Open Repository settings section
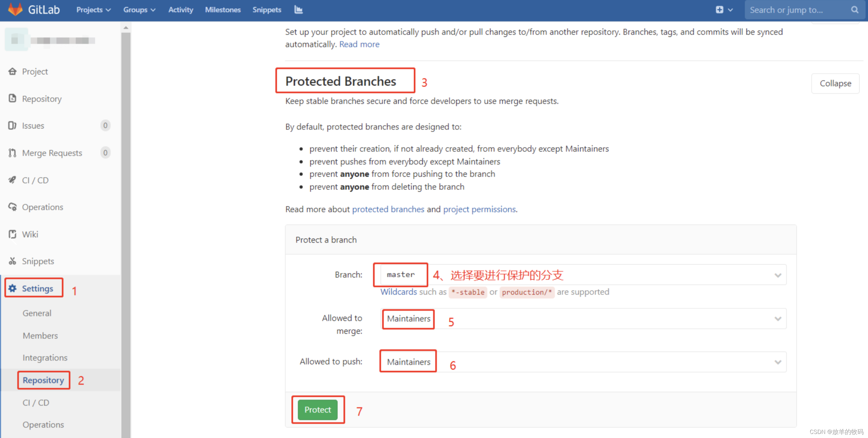 pyautogui.click(x=43, y=380)
